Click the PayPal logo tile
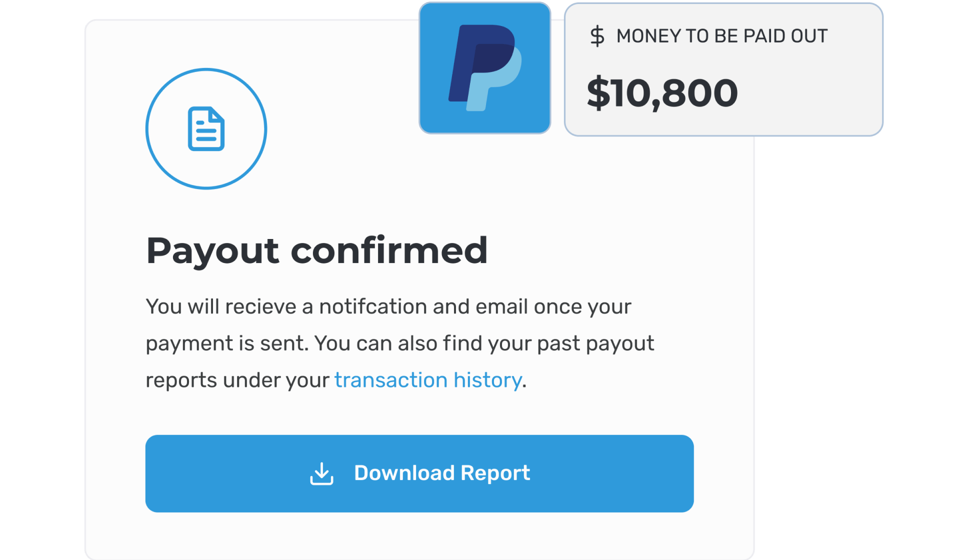The width and height of the screenshot is (968, 560). 484,68
